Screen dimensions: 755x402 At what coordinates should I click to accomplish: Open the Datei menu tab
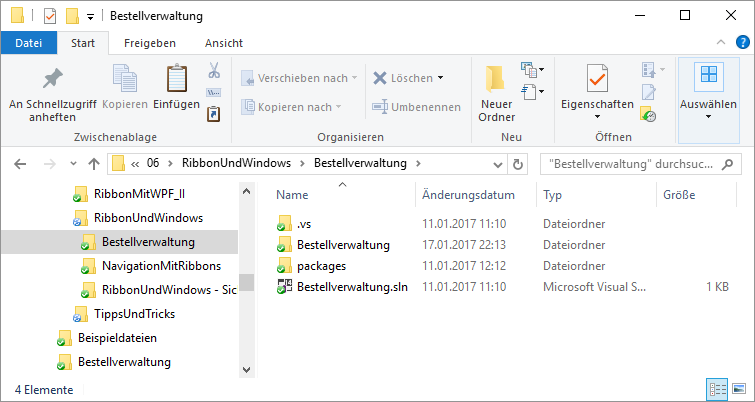click(29, 43)
